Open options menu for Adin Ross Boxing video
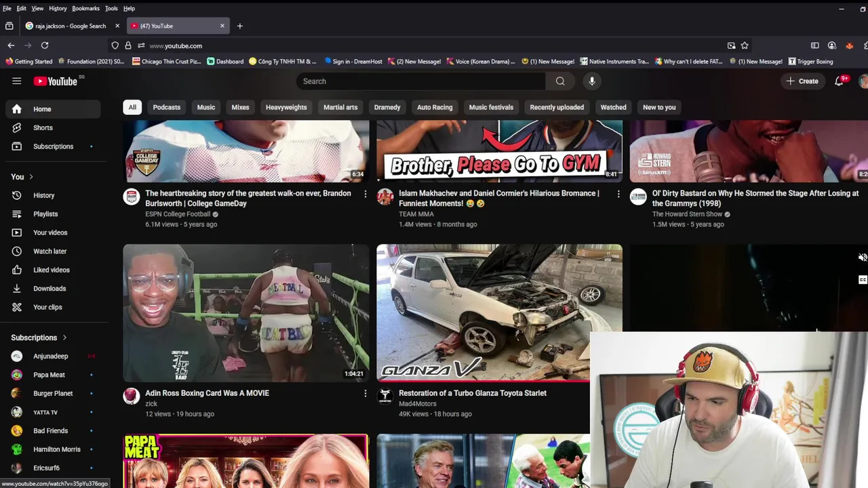 (365, 393)
